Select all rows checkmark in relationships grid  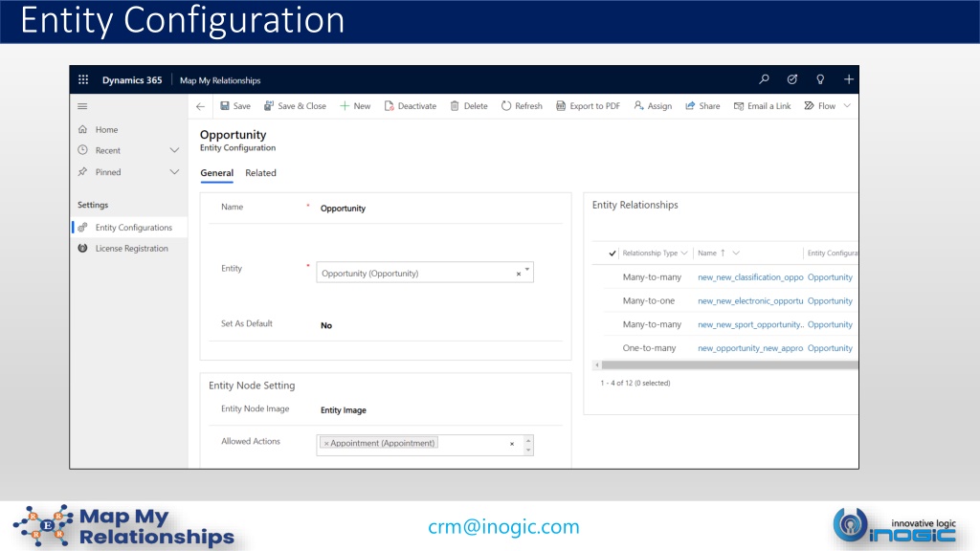tap(612, 253)
